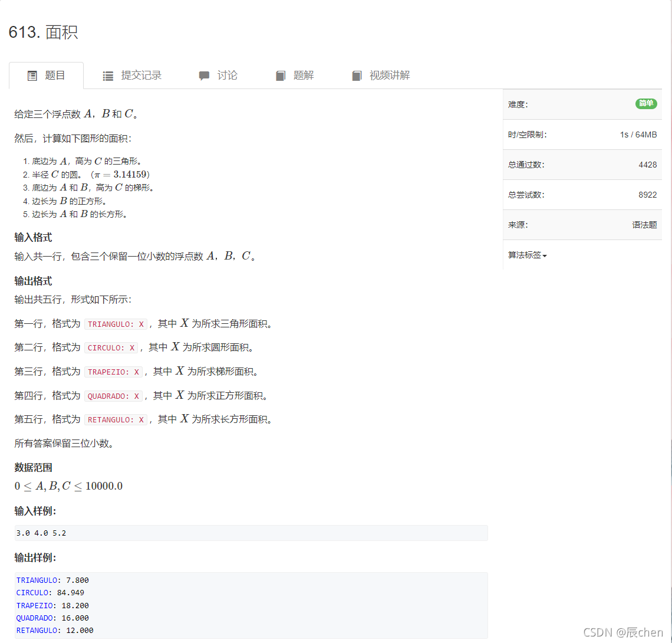The height and width of the screenshot is (643, 672).
Task: Click the 提交记录 list icon
Action: [x=108, y=76]
